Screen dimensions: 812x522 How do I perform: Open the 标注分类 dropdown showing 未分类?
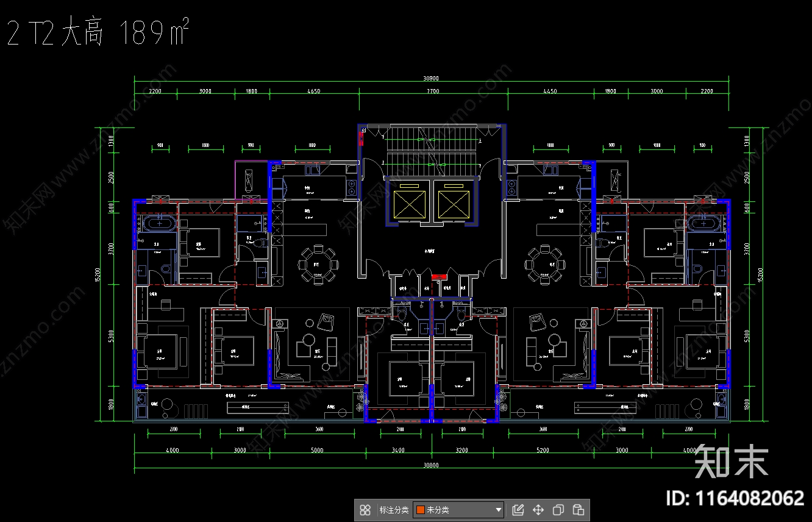[x=458, y=510]
